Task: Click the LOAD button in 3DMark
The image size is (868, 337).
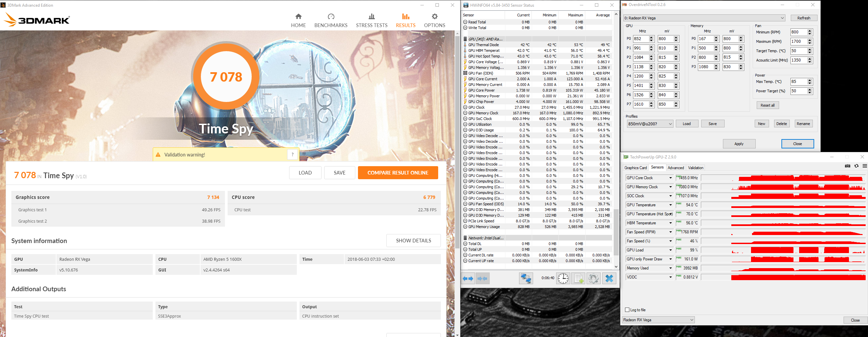Action: (x=305, y=173)
